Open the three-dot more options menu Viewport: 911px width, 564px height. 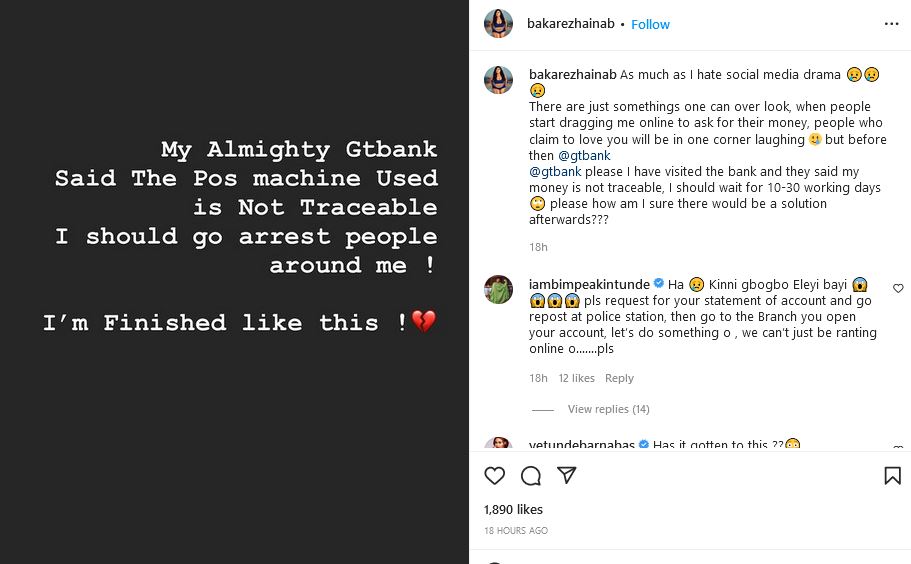pyautogui.click(x=891, y=24)
